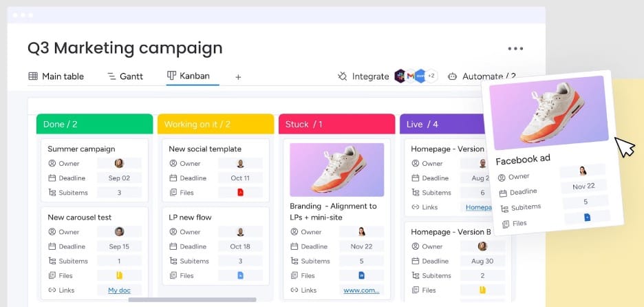The image size is (644, 307).
Task: Edit Nov 22 deadline on Facebook ad card
Action: point(583,186)
